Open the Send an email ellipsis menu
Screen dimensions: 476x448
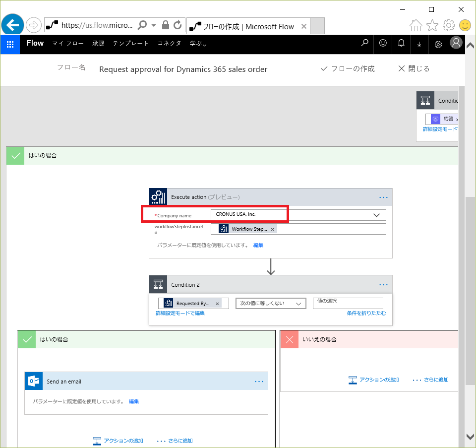[259, 382]
